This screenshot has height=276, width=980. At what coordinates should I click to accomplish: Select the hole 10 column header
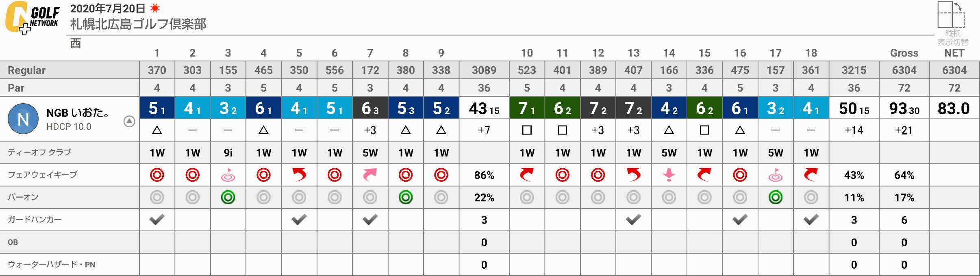coord(527,53)
